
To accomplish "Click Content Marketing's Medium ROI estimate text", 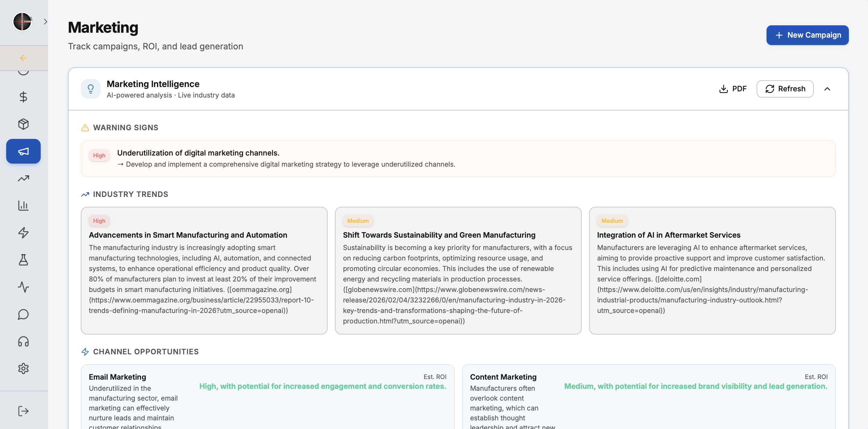I will pyautogui.click(x=696, y=386).
